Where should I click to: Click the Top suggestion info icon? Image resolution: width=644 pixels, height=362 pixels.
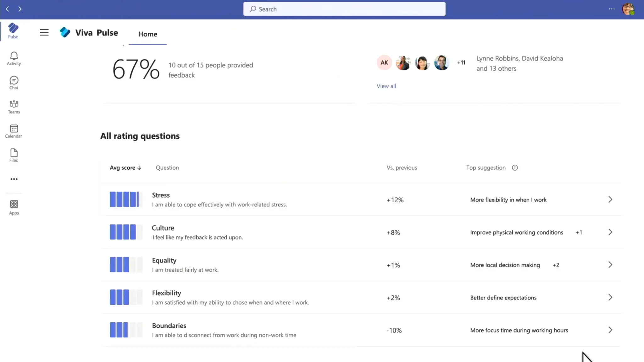(x=515, y=168)
